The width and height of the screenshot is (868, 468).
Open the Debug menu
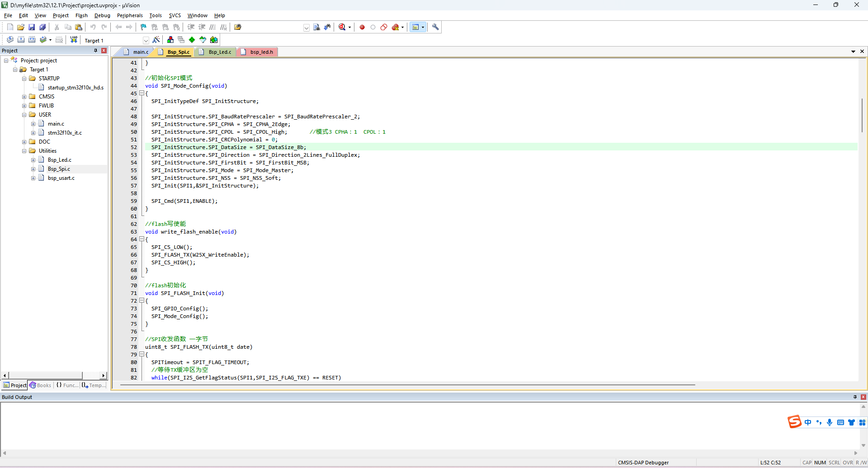click(102, 15)
